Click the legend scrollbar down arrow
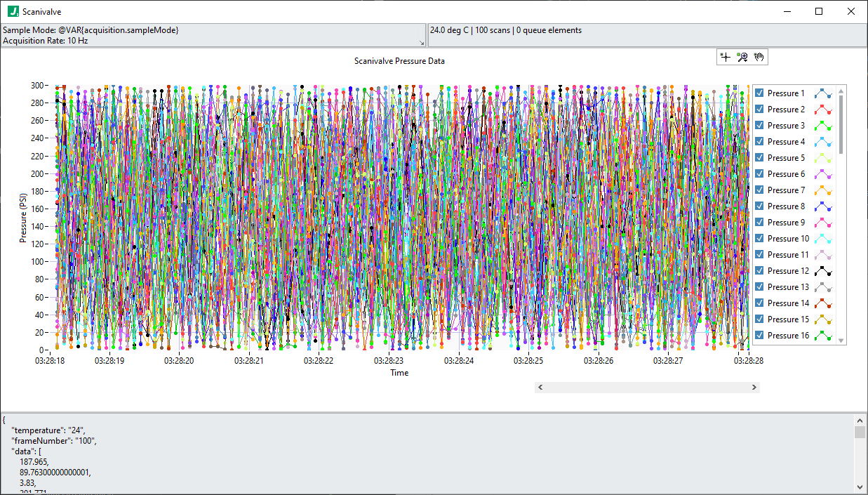 pos(841,340)
